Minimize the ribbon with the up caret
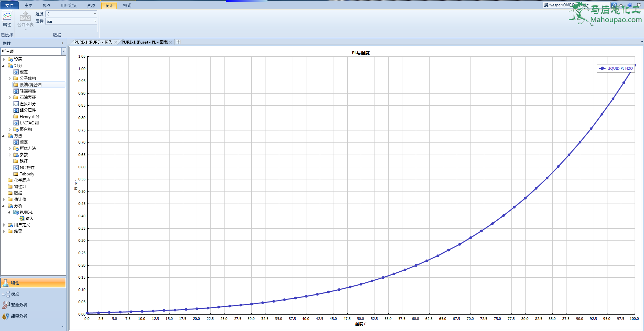This screenshot has height=331, width=644. click(x=621, y=5)
